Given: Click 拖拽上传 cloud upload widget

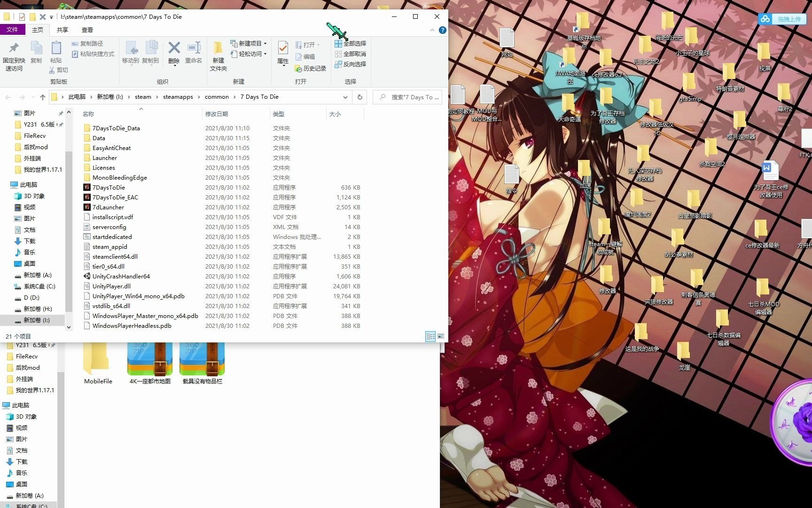Looking at the screenshot, I should click(781, 19).
